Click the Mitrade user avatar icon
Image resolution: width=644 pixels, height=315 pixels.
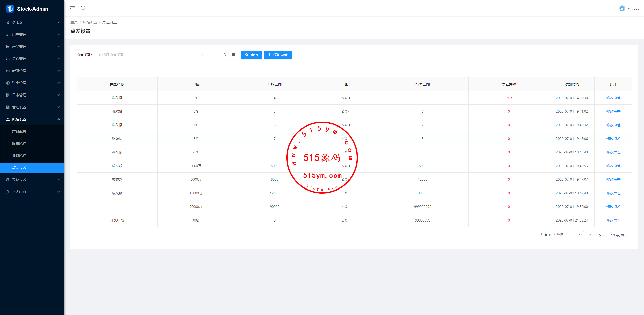click(x=622, y=8)
